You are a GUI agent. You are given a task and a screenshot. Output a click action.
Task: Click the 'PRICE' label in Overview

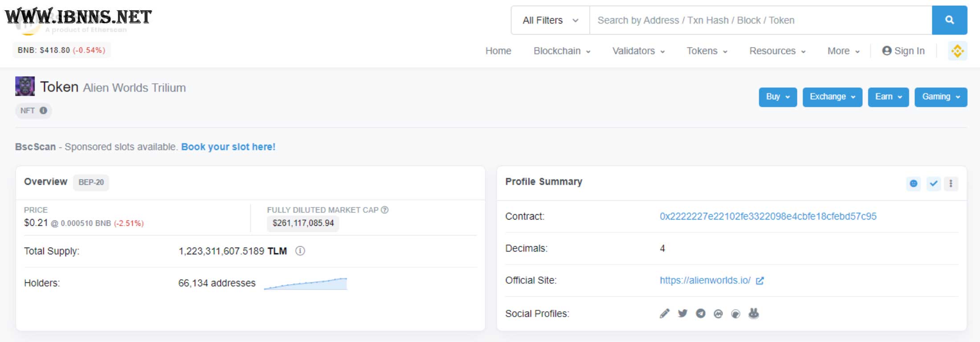pos(36,210)
